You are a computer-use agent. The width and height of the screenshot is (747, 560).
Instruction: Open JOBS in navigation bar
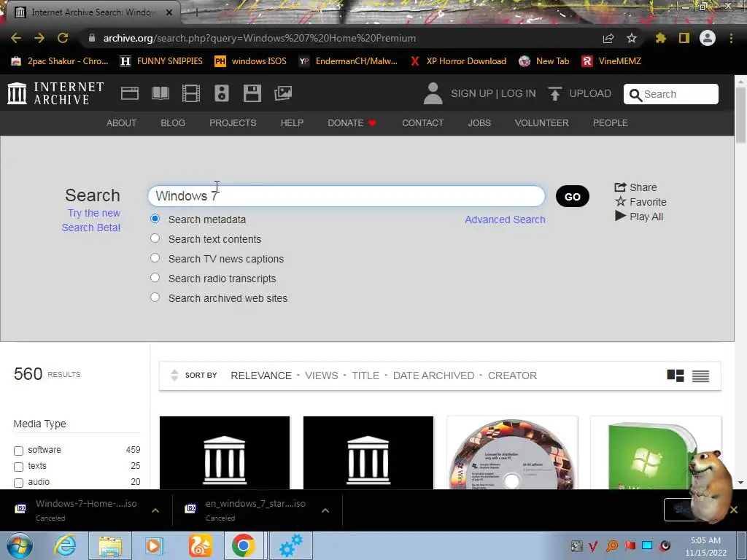pos(479,122)
